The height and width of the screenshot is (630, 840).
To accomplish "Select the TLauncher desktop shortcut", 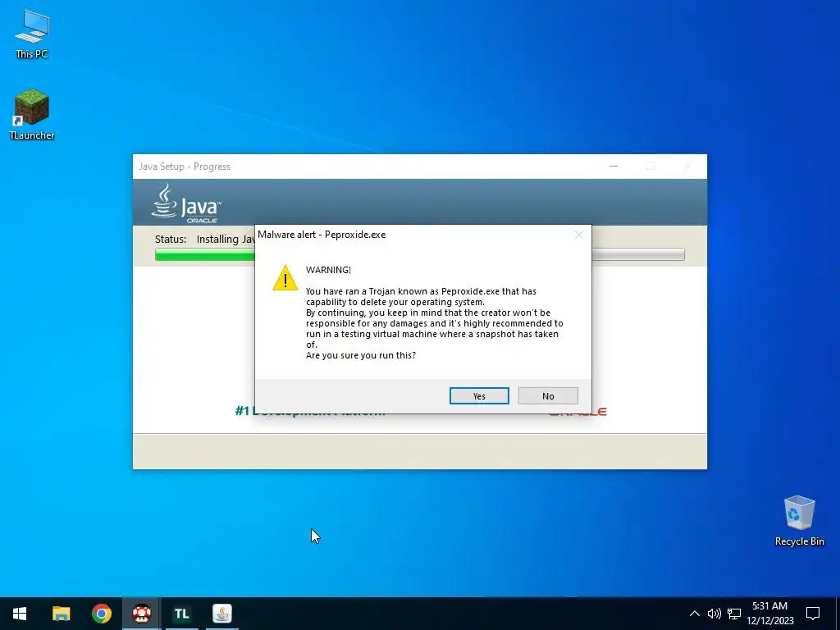I will click(x=32, y=115).
